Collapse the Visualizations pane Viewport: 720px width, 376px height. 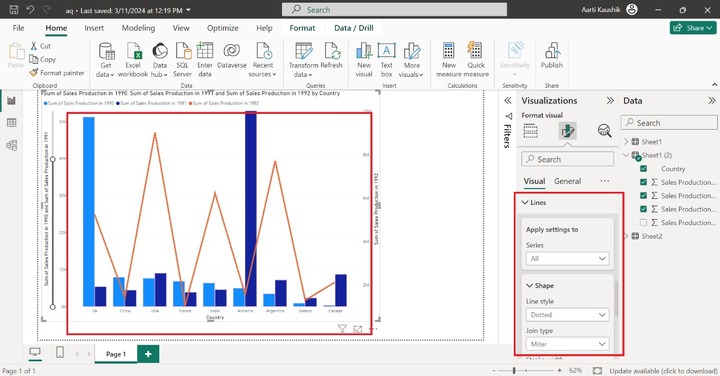point(610,101)
